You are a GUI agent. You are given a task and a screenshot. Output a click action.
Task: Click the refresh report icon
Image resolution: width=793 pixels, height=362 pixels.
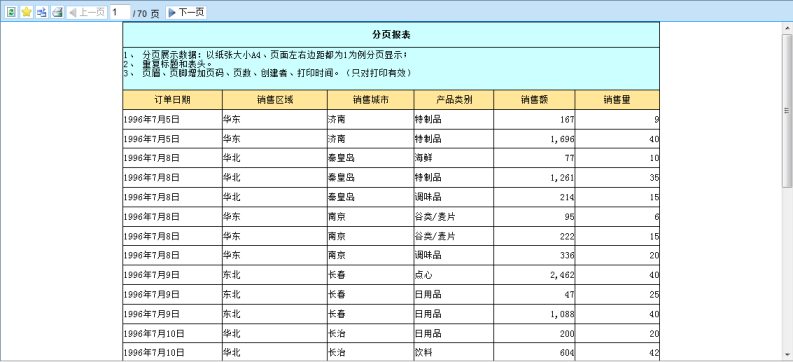12,12
